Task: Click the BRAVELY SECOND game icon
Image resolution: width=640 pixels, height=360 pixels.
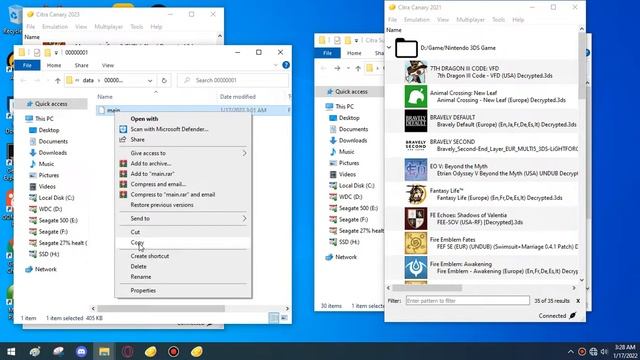Action: 416,145
